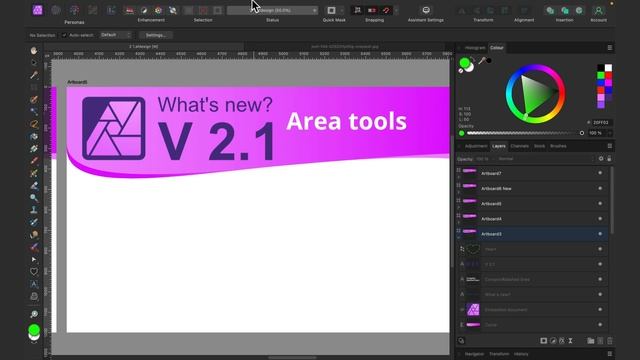Open the History tab
The height and width of the screenshot is (360, 640).
521,354
